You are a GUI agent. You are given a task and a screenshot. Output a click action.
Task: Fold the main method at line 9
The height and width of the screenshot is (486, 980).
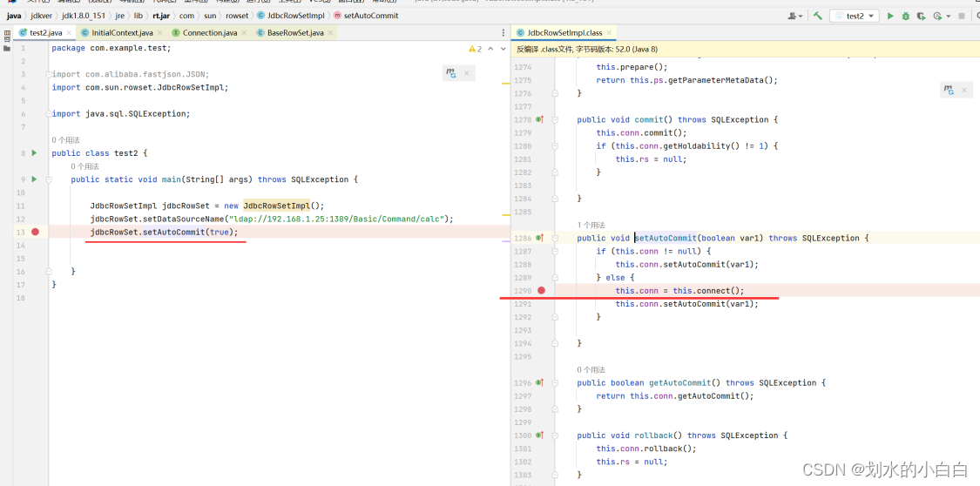(x=48, y=179)
